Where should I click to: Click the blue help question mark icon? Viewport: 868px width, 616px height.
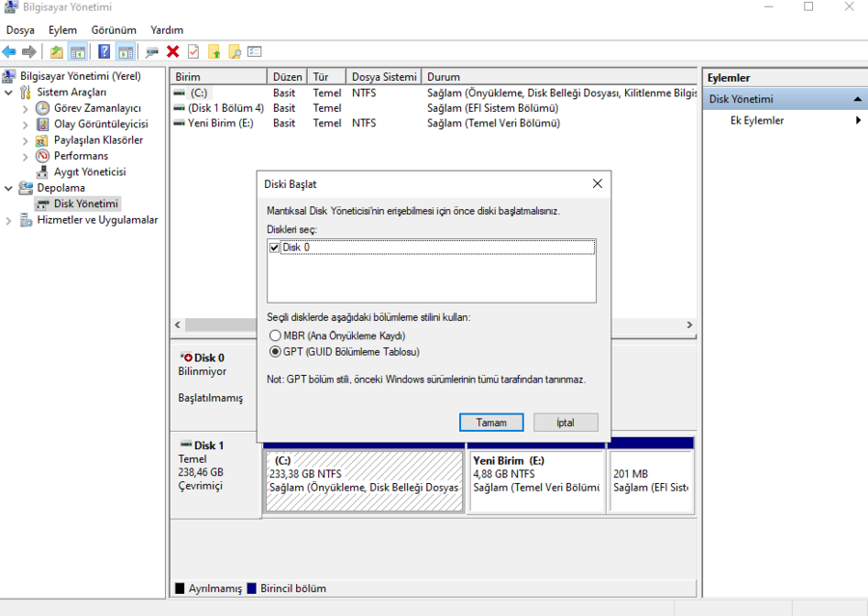point(104,52)
